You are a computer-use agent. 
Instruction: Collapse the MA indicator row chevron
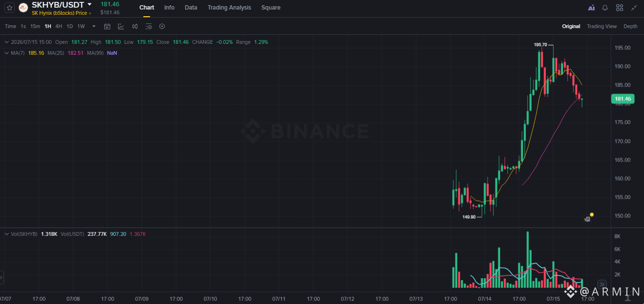[x=7, y=53]
